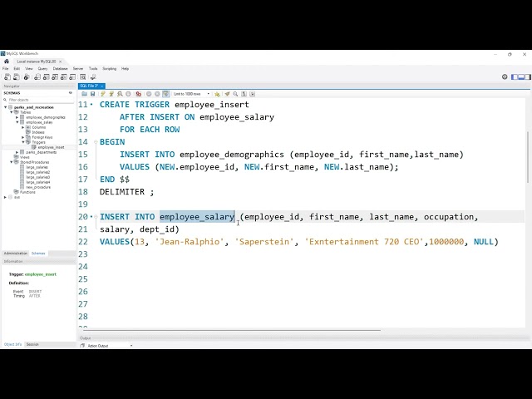Collapse the Triggers node
This screenshot has width=532, height=399.
pos(23,142)
